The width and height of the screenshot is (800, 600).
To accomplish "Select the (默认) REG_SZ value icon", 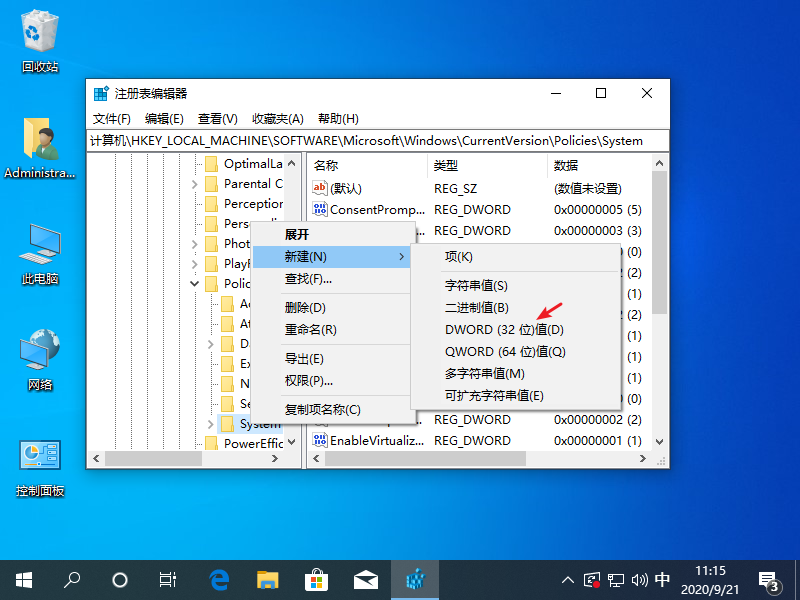I will [318, 188].
